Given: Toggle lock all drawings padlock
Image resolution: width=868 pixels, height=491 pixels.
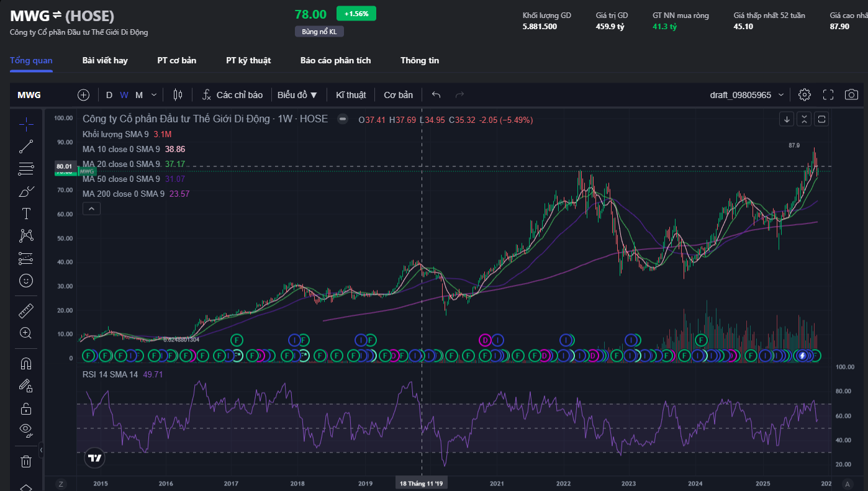Looking at the screenshot, I should tap(26, 408).
